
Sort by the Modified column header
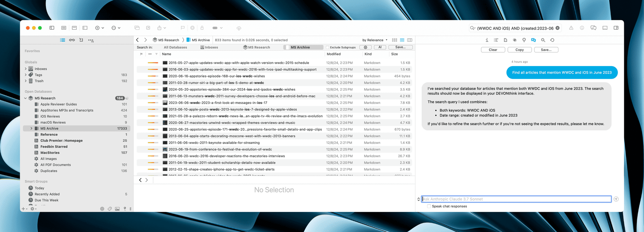point(334,54)
